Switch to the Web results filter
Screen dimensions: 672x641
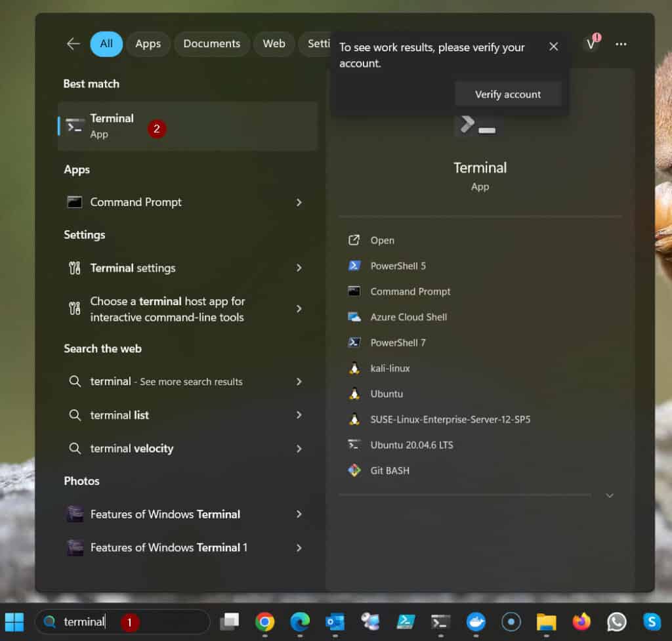[274, 43]
